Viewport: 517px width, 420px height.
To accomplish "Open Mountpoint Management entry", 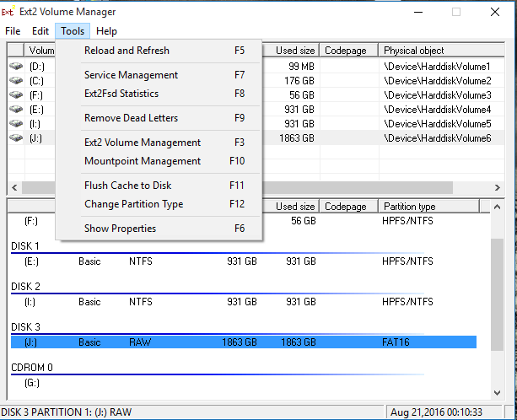I will point(143,161).
